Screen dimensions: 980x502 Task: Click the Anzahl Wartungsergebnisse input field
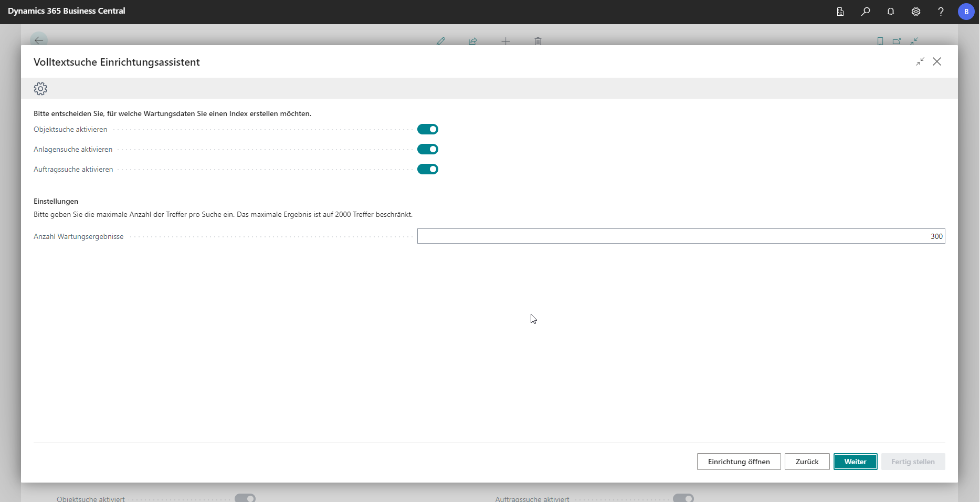[681, 236]
